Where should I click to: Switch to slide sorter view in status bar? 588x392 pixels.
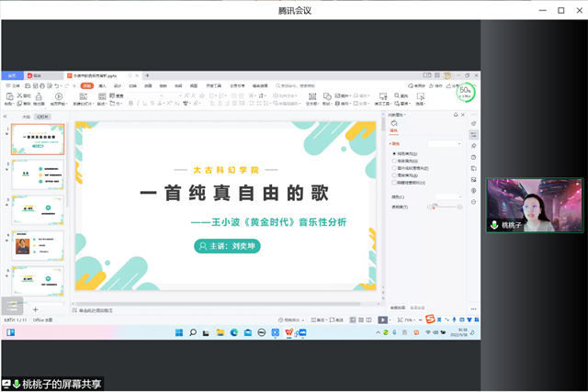361,320
